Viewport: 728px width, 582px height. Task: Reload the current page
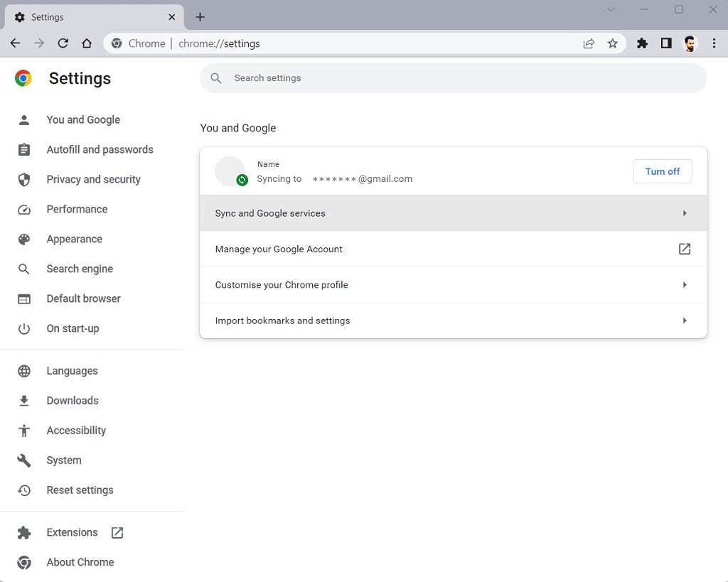point(63,43)
